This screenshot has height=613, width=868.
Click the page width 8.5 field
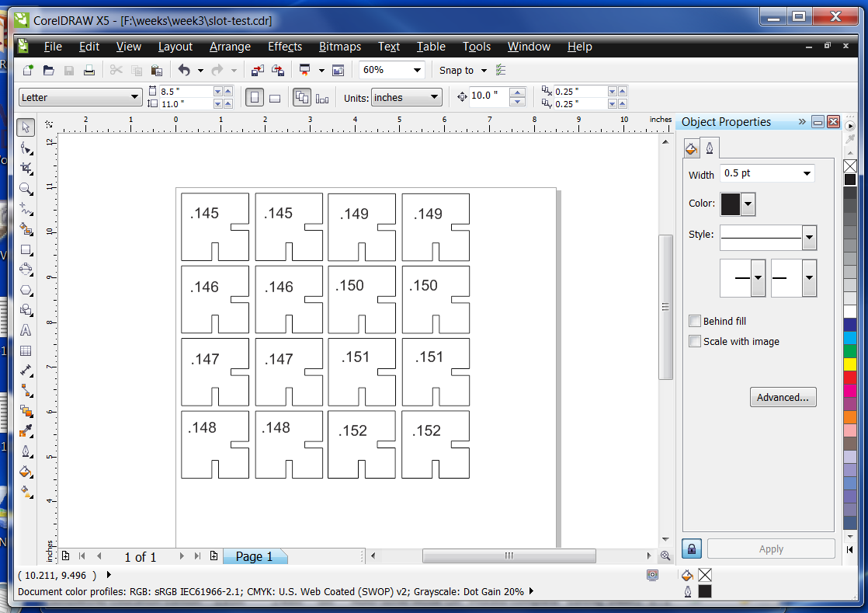pos(186,92)
